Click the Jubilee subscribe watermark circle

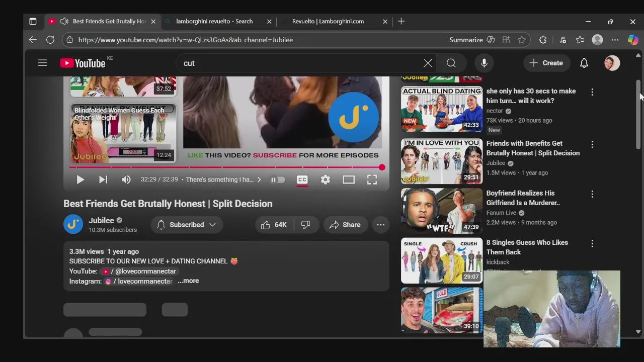[353, 117]
